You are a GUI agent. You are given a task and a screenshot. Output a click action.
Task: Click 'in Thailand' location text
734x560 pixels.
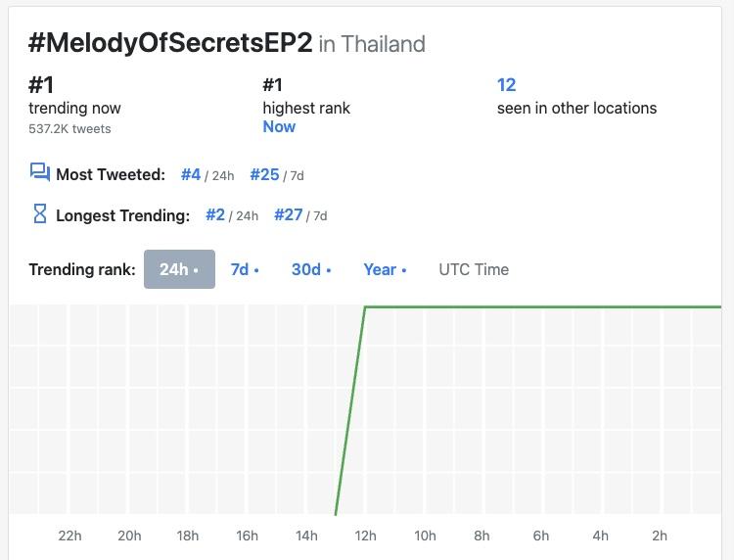tap(372, 44)
